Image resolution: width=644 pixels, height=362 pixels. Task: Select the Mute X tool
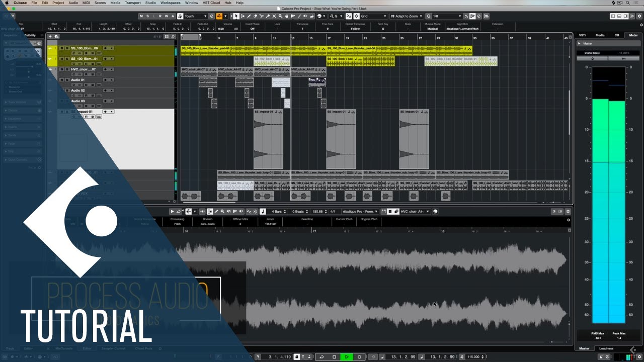click(x=274, y=16)
